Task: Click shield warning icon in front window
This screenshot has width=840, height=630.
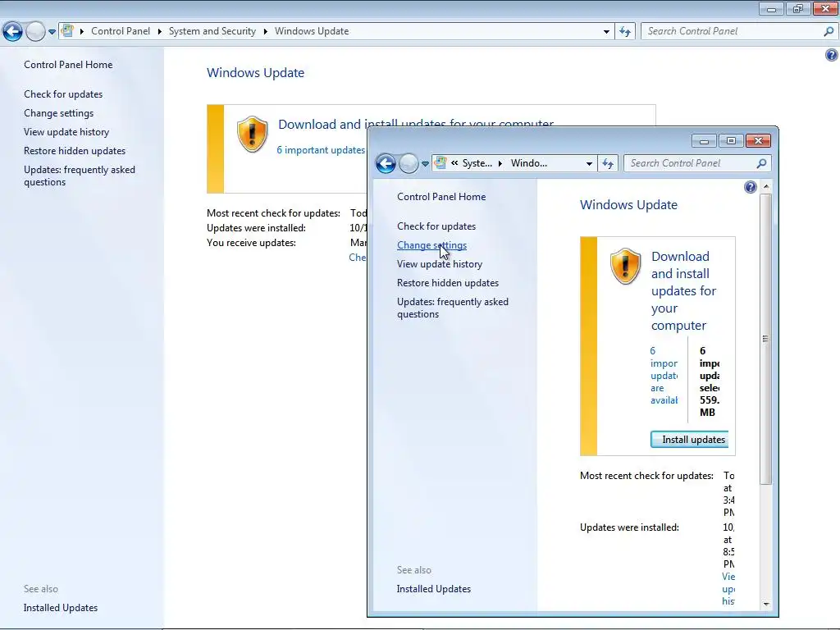Action: pyautogui.click(x=625, y=267)
